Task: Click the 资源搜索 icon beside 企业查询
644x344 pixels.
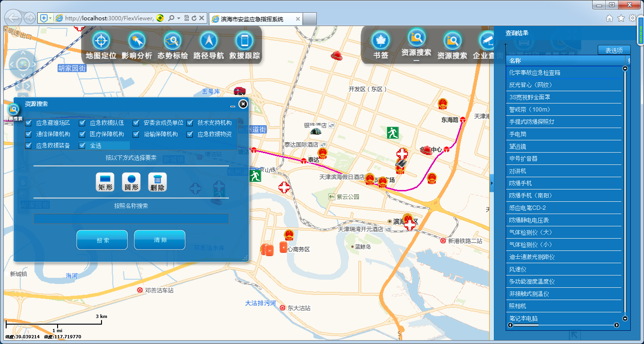Action: click(x=452, y=41)
